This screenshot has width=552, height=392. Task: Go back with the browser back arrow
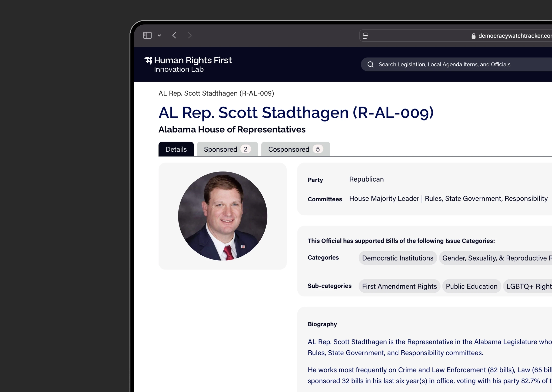point(174,36)
